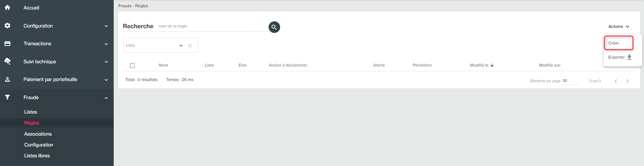Screen dimensions: 644x166
Task: Open the Associations submenu item
Action: (38, 134)
